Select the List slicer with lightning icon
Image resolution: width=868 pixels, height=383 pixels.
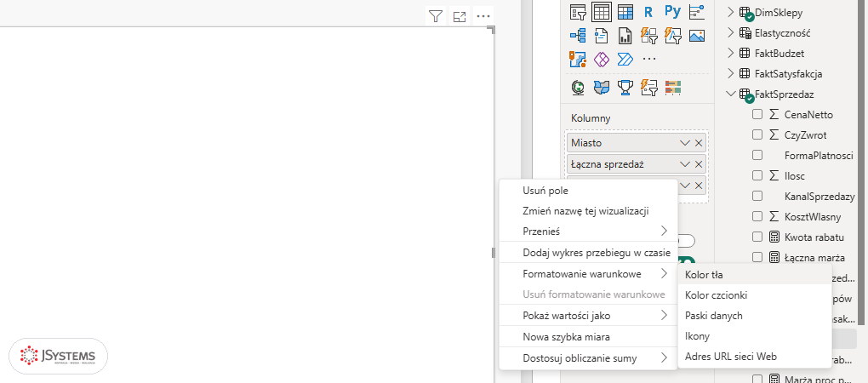(x=648, y=87)
